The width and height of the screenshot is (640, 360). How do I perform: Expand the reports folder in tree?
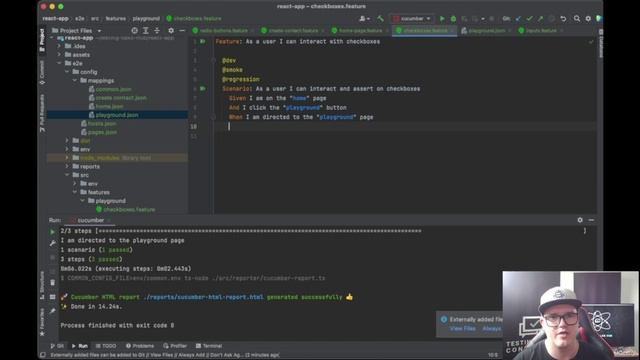[x=67, y=166]
